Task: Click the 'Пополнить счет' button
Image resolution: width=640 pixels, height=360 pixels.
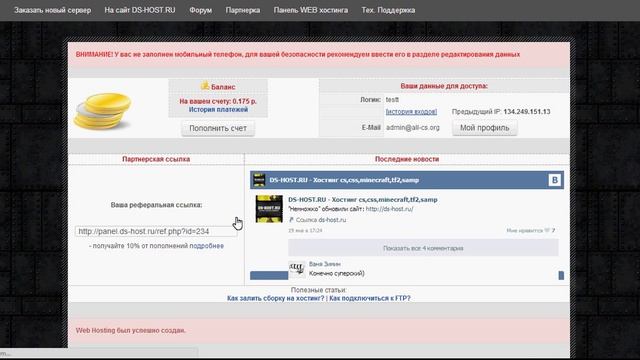Action: (218, 128)
